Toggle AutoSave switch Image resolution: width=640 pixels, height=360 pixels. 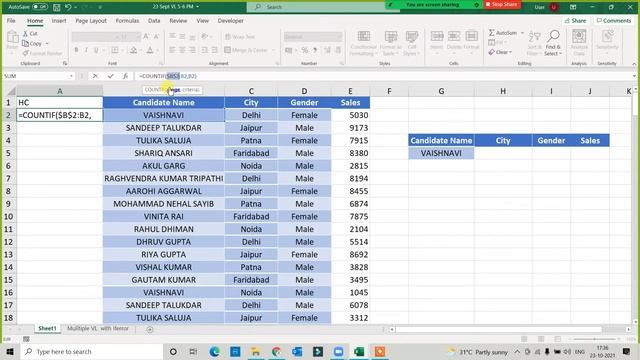pyautogui.click(x=40, y=7)
